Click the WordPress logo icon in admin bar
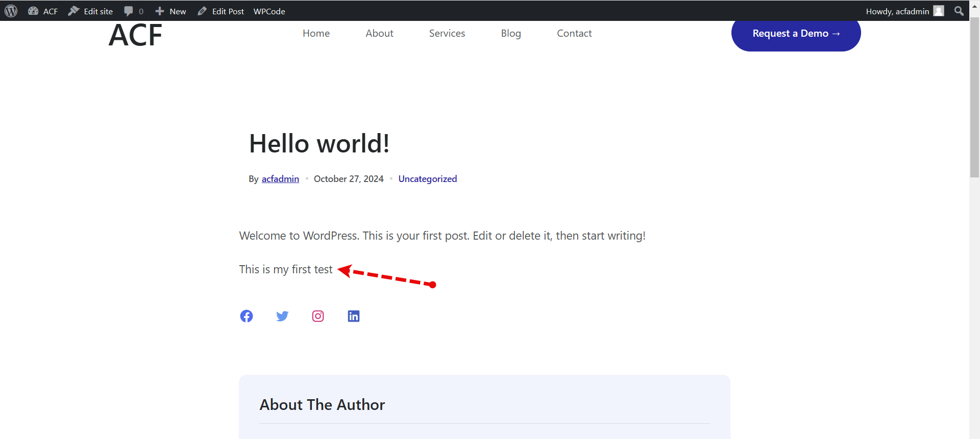 (11, 11)
